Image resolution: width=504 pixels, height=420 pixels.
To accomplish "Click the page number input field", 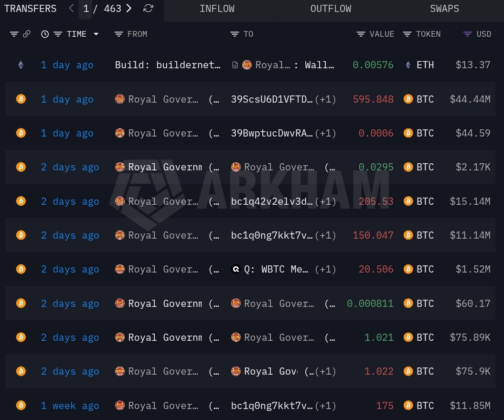I will [x=86, y=9].
